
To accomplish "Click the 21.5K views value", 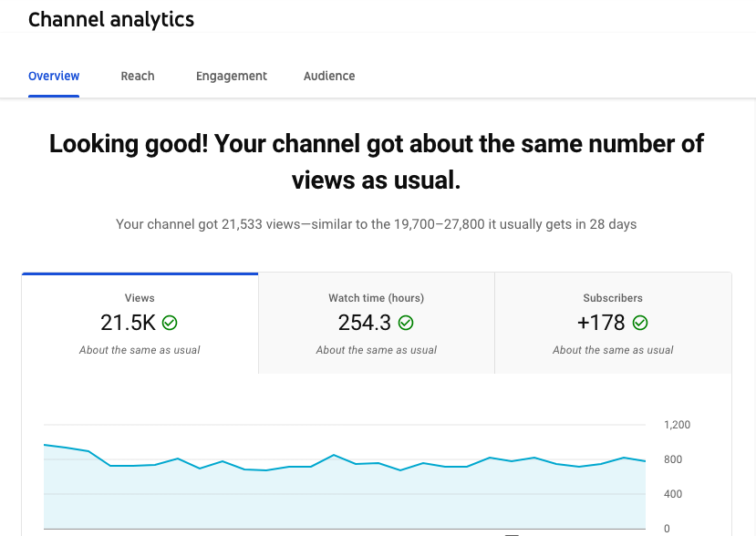I will tap(129, 323).
